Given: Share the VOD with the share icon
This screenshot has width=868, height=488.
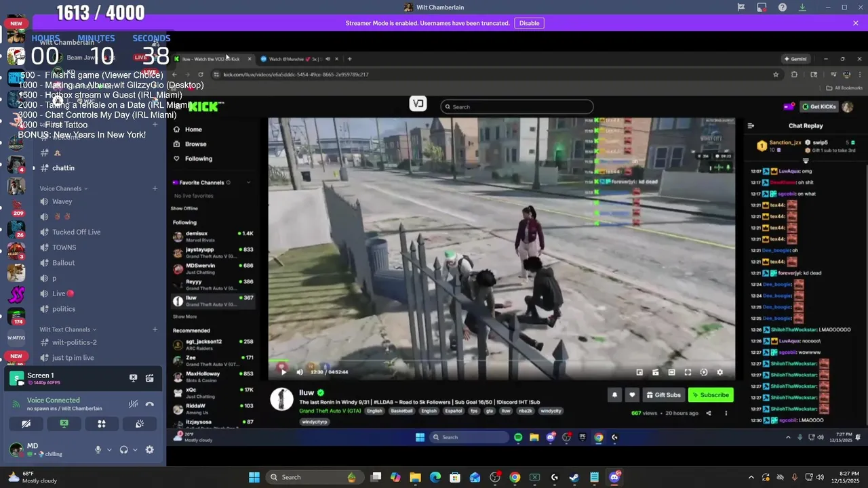Looking at the screenshot, I should click(x=709, y=413).
